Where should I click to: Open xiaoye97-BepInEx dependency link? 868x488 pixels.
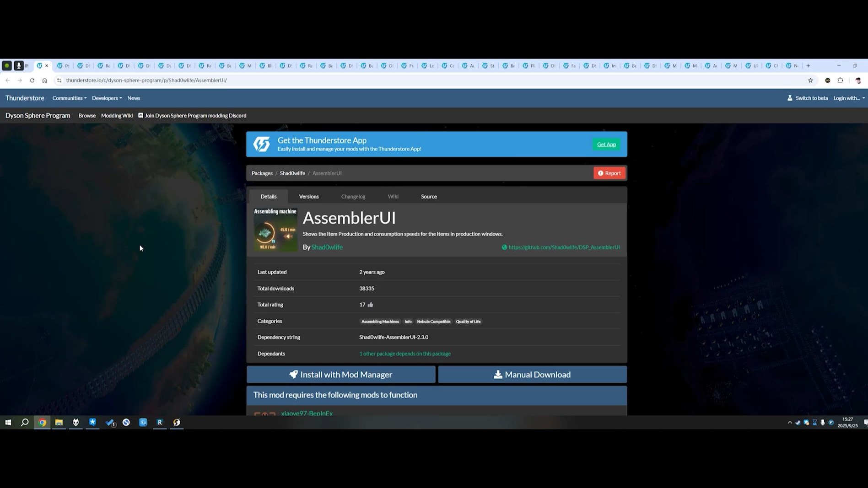(x=307, y=413)
